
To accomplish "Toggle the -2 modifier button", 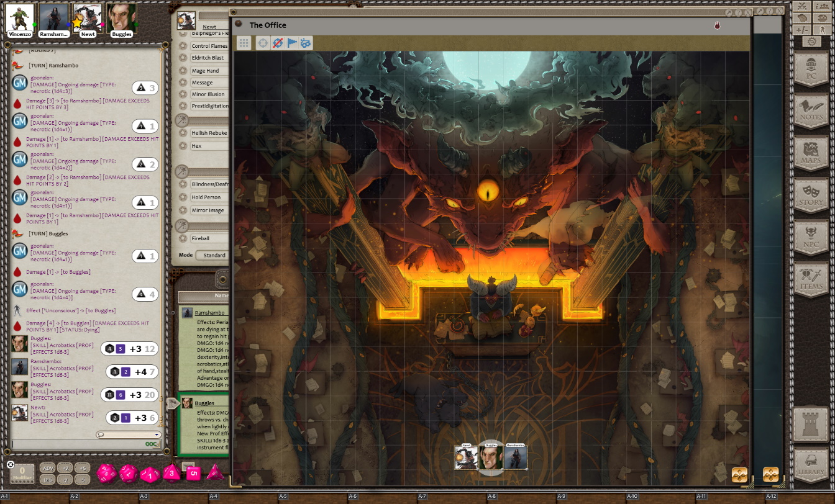I will [x=65, y=479].
